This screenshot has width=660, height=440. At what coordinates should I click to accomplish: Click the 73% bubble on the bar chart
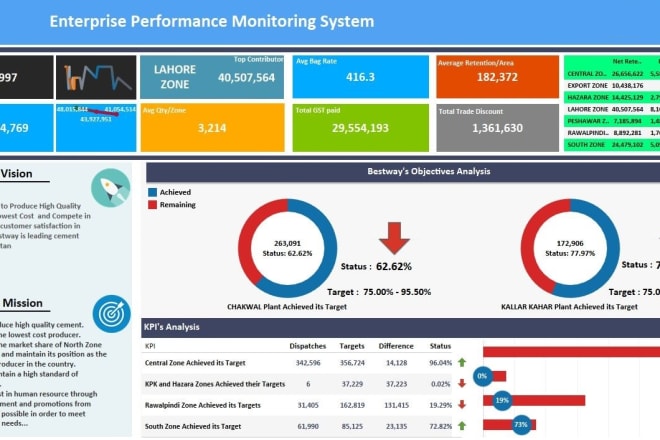click(521, 424)
